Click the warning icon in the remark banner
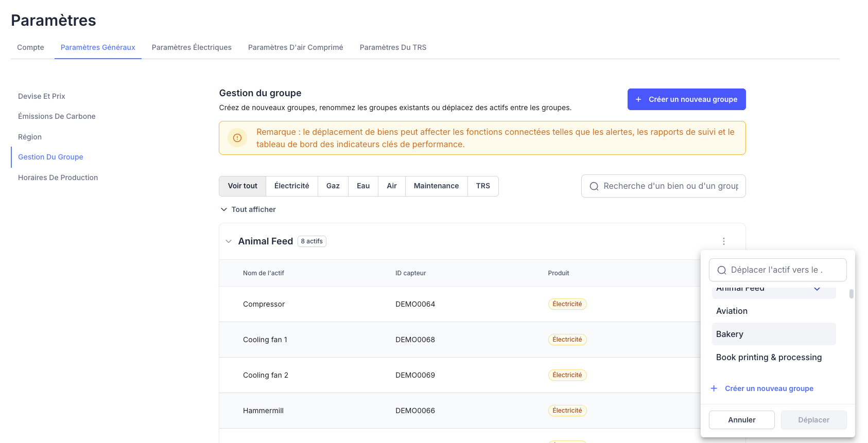This screenshot has height=443, width=868. pos(237,138)
